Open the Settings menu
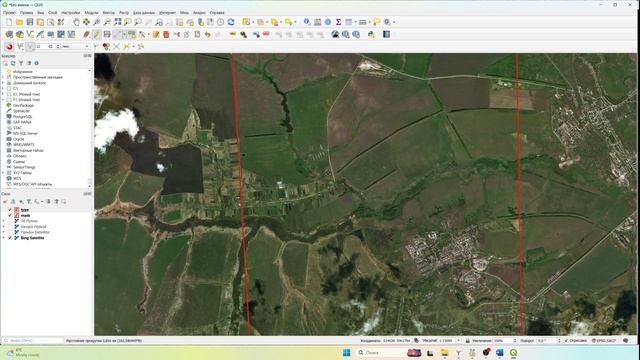 pyautogui.click(x=71, y=13)
